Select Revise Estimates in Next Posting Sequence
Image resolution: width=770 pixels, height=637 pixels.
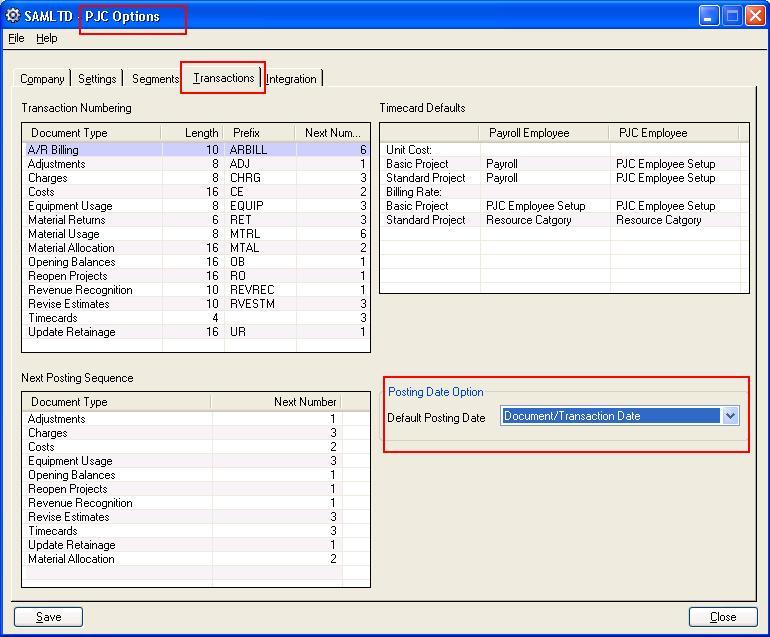184,517
